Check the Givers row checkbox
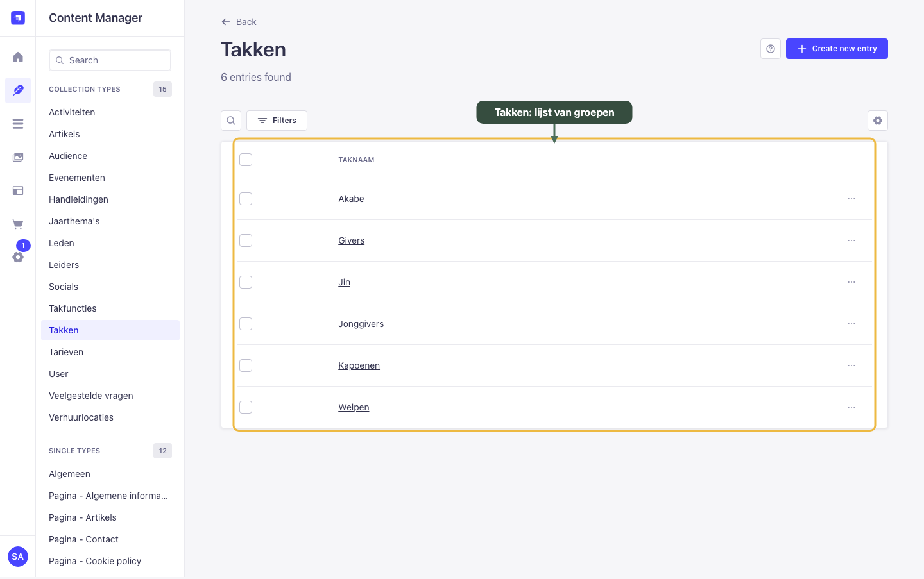Image resolution: width=924 pixels, height=579 pixels. pos(246,240)
